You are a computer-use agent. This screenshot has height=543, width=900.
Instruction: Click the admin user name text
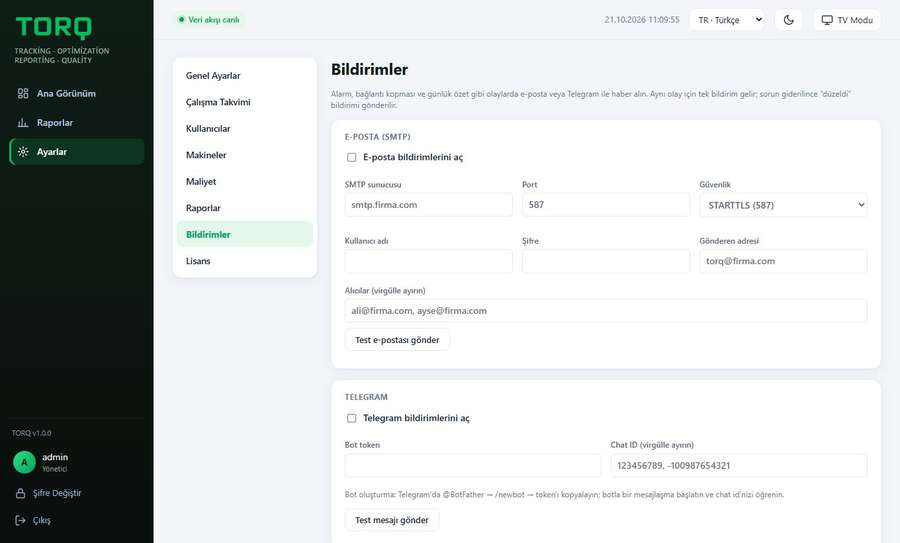tap(55, 457)
